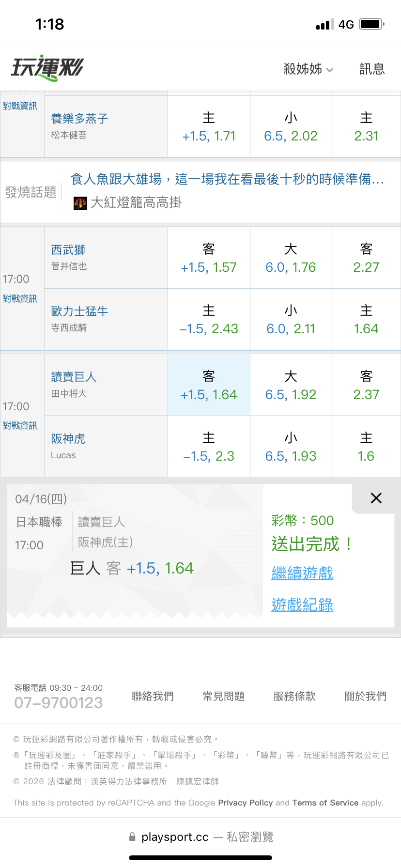Tap the lock icon beside playsport.cc
Viewport: 401px width, 868px height.
(132, 837)
